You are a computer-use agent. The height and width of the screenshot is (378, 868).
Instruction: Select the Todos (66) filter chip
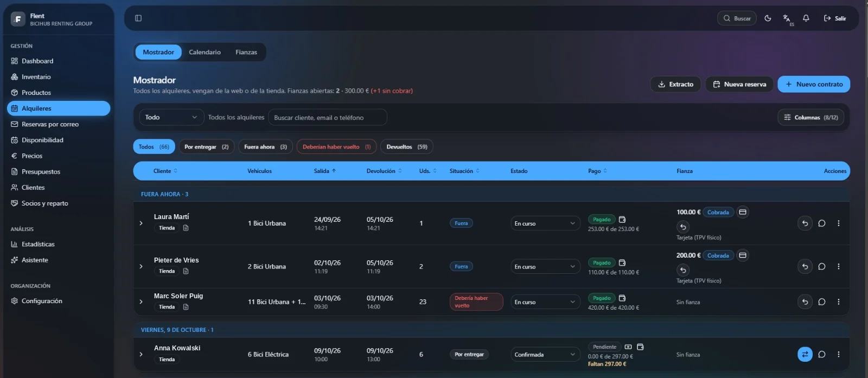(x=154, y=147)
